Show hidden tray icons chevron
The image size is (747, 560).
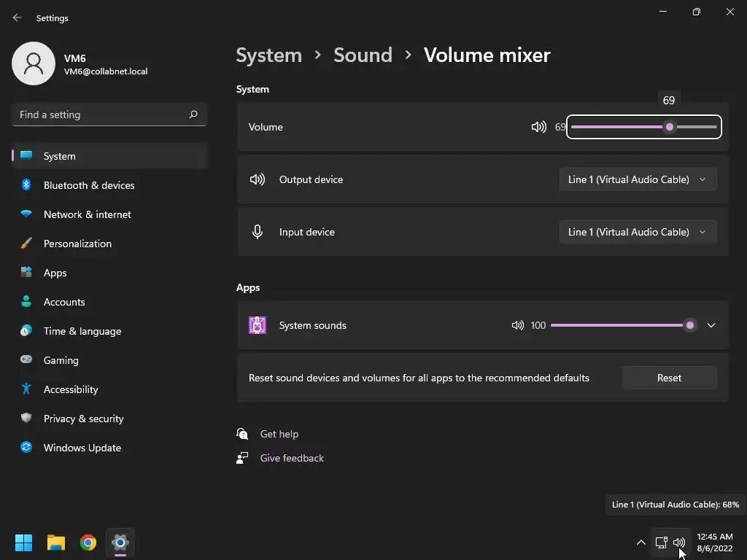[640, 542]
